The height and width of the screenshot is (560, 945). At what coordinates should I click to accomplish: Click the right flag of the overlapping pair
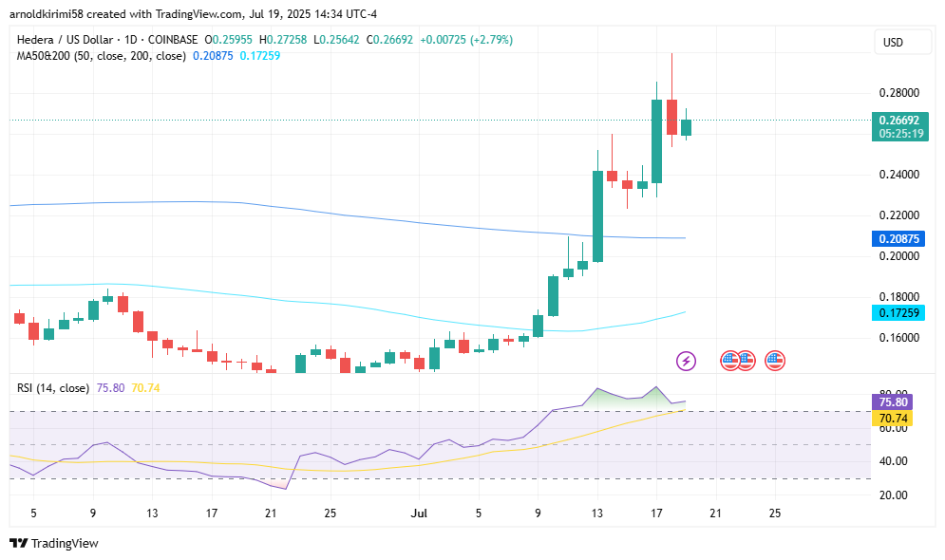[x=747, y=361]
